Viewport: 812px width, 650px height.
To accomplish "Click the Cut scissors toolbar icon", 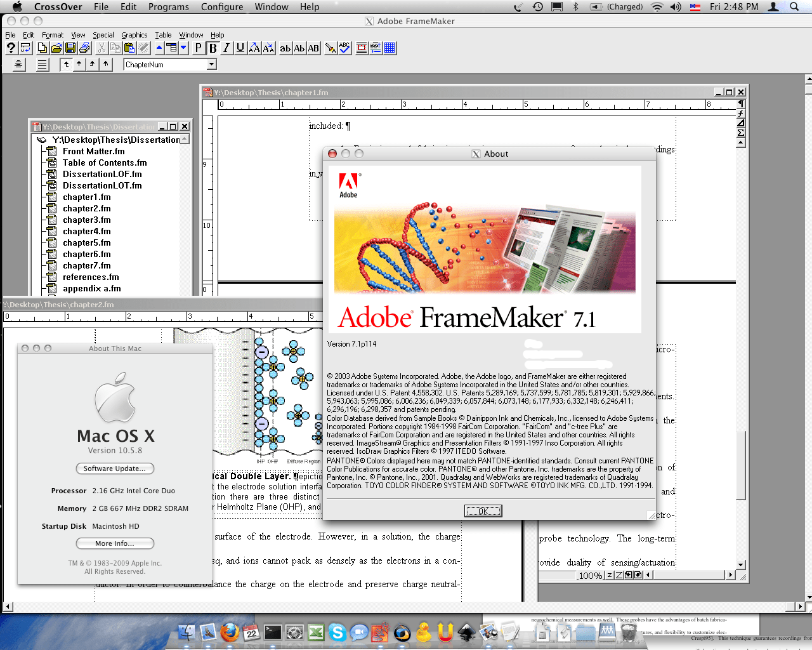I will coord(101,48).
